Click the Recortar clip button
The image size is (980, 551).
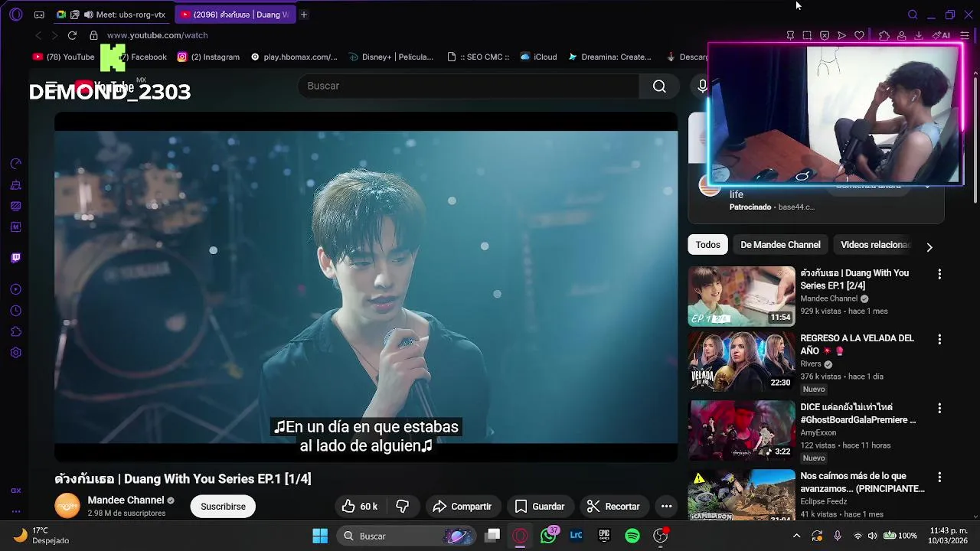point(613,507)
